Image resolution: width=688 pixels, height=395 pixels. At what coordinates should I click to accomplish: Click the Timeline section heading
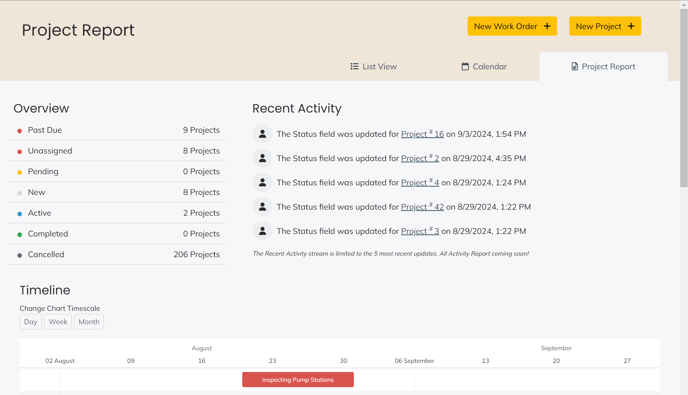coord(45,290)
